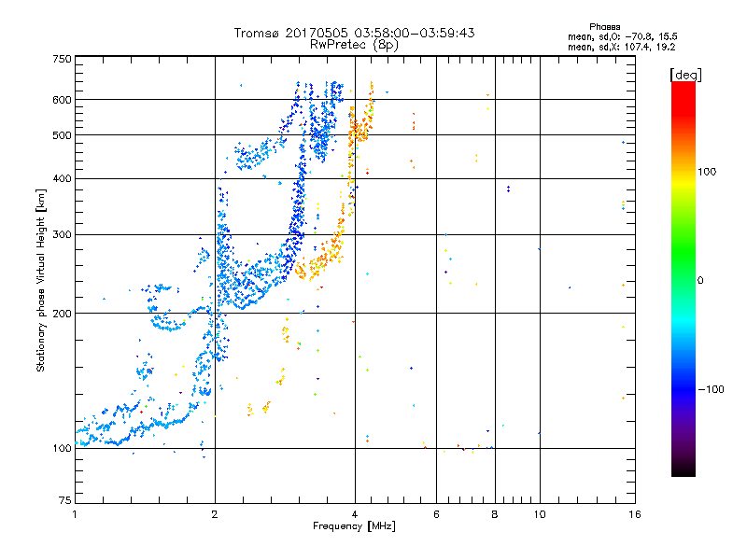The width and height of the screenshot is (747, 560).
Task: Click the RwPretec (8p) subtitle
Action: tap(354, 45)
